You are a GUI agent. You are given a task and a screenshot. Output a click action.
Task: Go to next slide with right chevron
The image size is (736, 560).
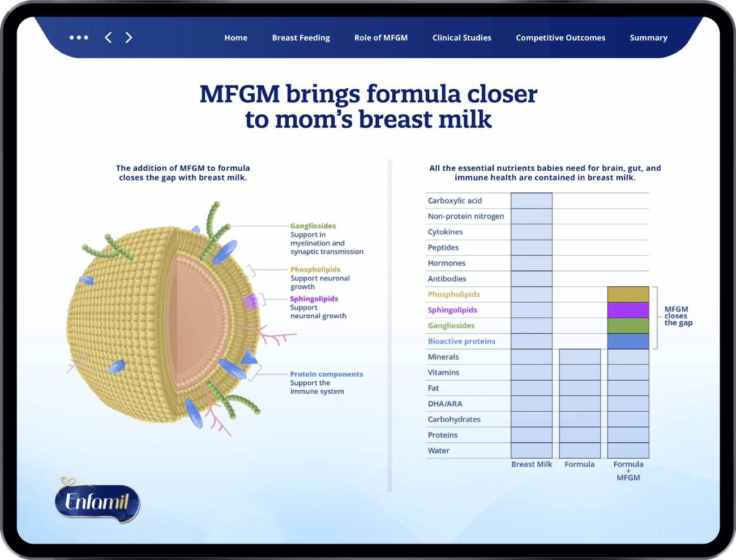tap(129, 37)
